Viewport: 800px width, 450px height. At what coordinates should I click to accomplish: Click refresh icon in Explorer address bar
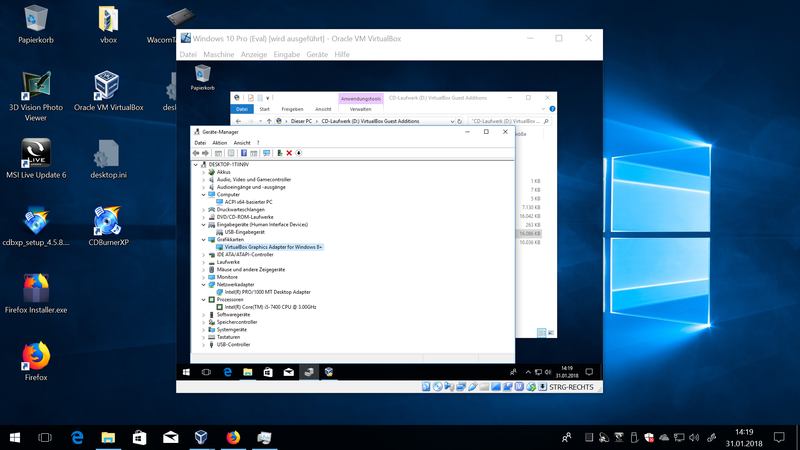point(459,121)
